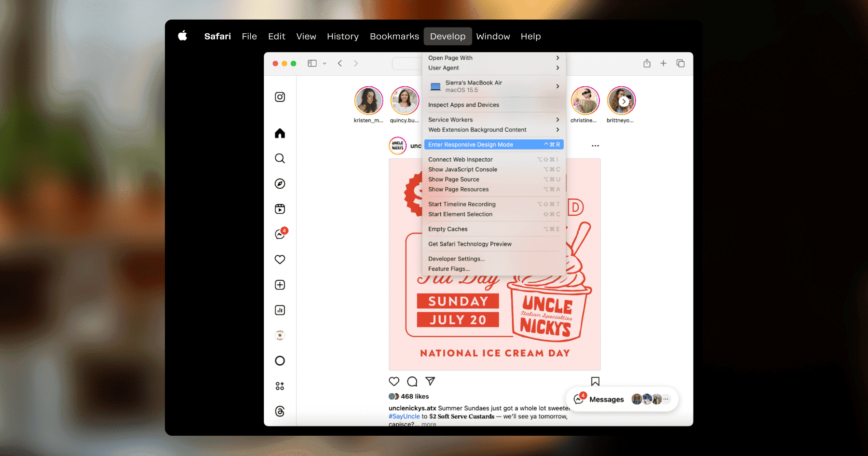
Task: Click Safari's Share toolbar button
Action: 647,63
